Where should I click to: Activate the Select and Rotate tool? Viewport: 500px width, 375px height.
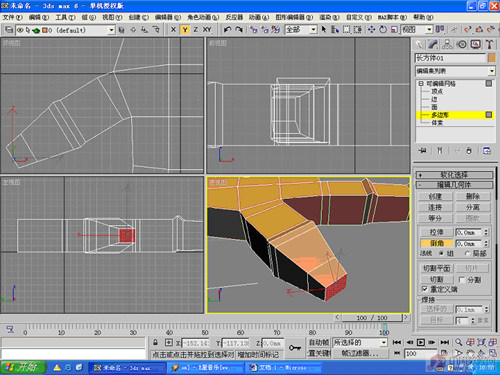pos(383,30)
